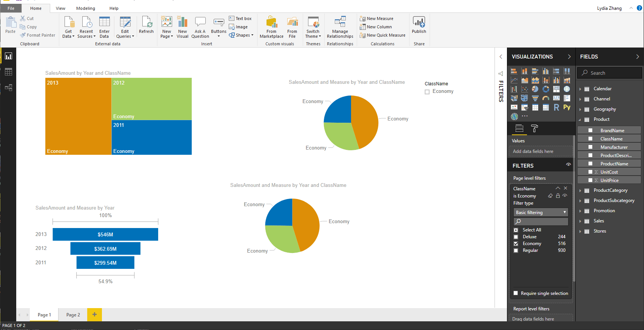The height and width of the screenshot is (330, 644).
Task: Open the Basic filtering type dropdown
Action: 541,213
